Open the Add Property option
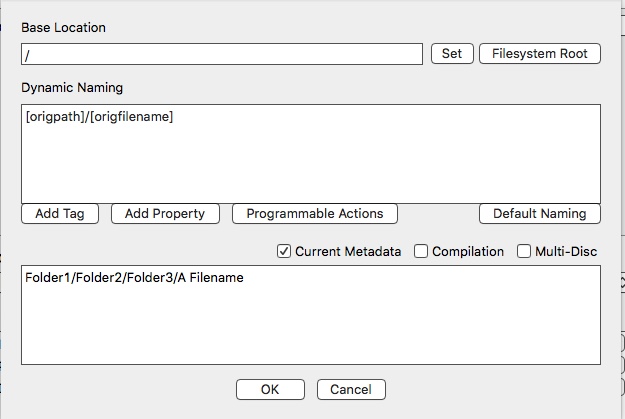Screen dimensions: 625x419 165,213
